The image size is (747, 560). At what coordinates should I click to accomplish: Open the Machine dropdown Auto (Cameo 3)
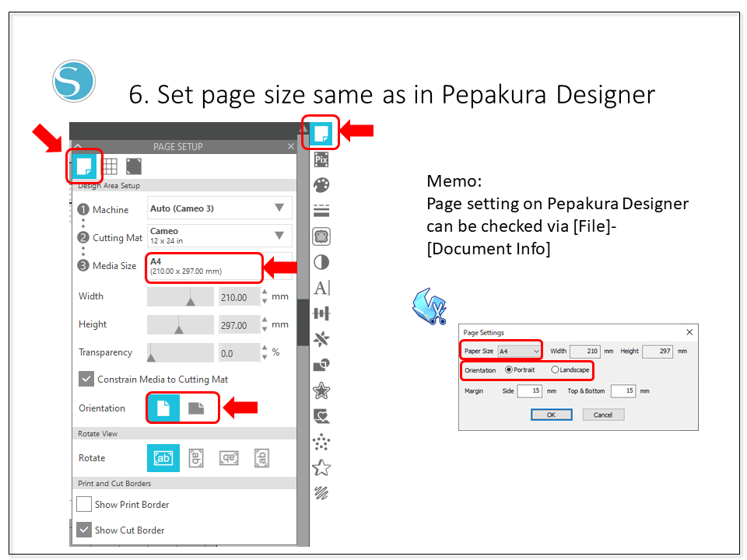click(x=219, y=208)
